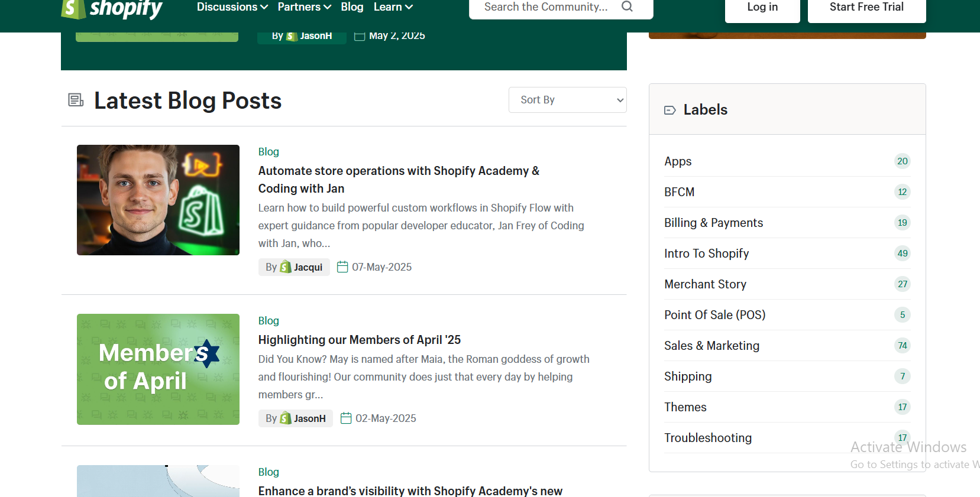Viewport: 980px width, 497px height.
Task: Select the Apps label
Action: [x=678, y=161]
